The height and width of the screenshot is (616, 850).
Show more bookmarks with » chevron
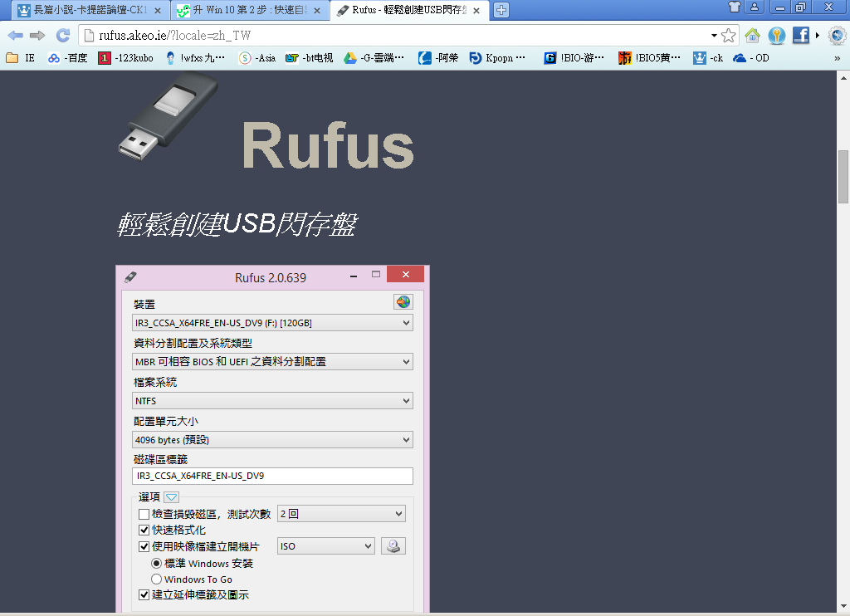pos(837,58)
